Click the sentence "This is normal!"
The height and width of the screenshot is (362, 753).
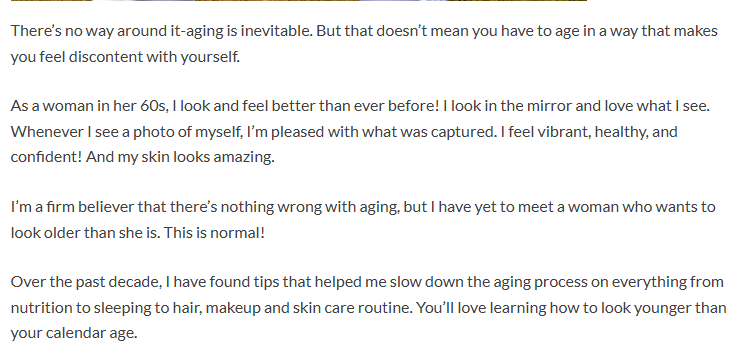pyautogui.click(x=214, y=232)
